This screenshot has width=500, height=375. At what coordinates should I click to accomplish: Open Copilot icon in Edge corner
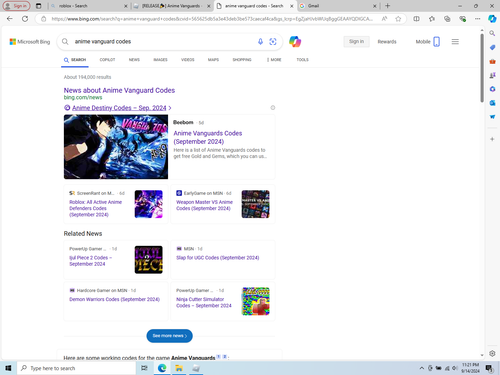click(x=492, y=19)
